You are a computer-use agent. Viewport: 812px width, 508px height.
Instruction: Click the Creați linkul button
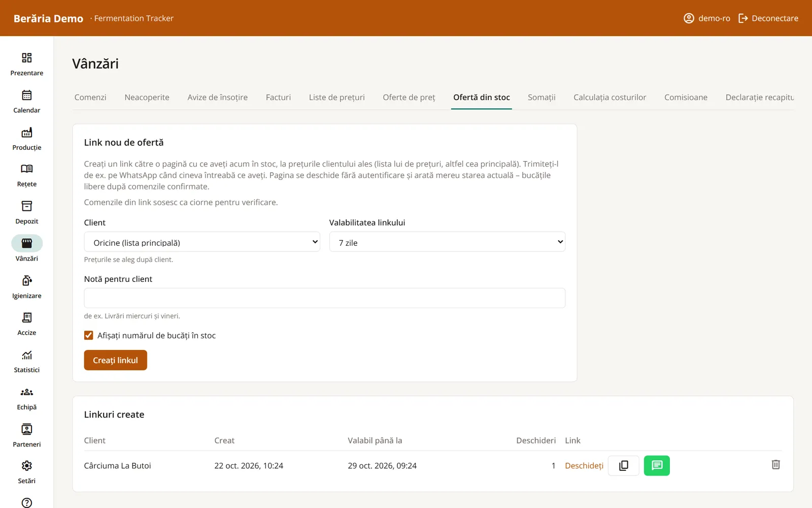click(x=116, y=360)
